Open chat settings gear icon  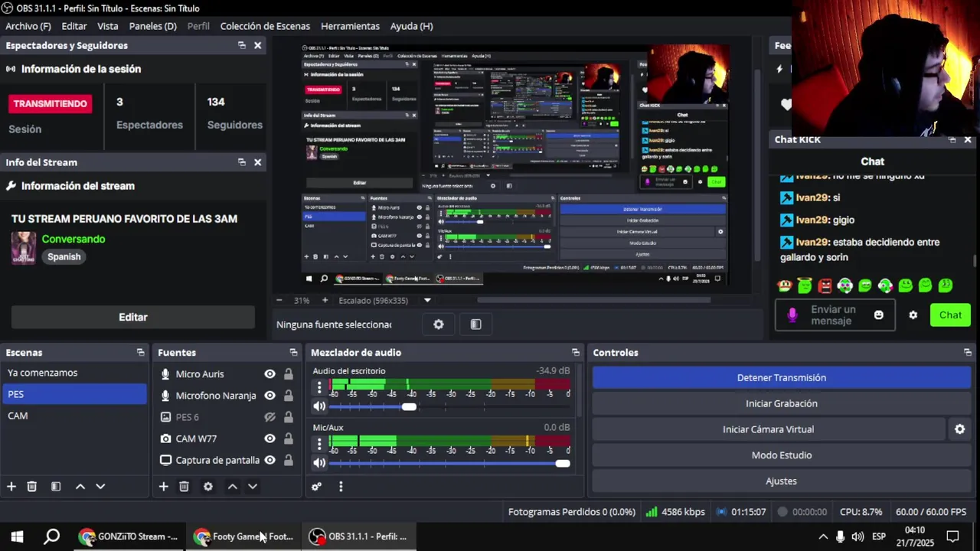[913, 315]
